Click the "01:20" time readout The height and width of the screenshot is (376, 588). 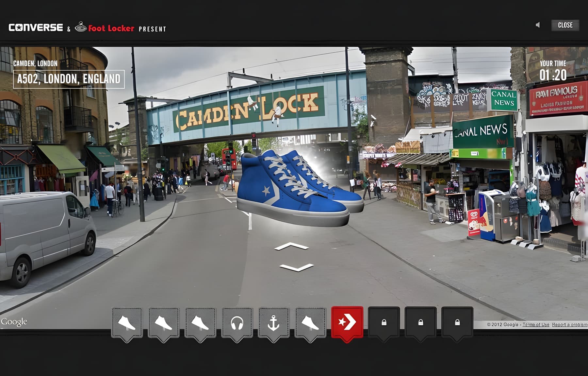pyautogui.click(x=553, y=75)
